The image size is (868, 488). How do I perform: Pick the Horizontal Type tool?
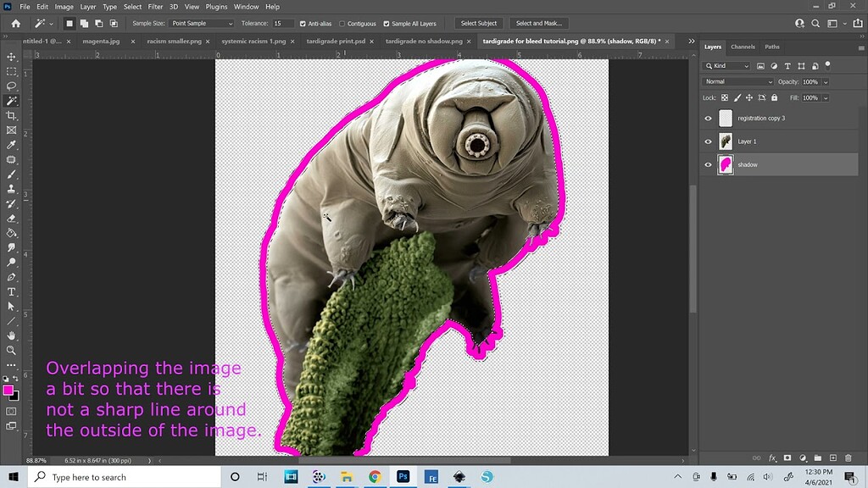pos(11,291)
